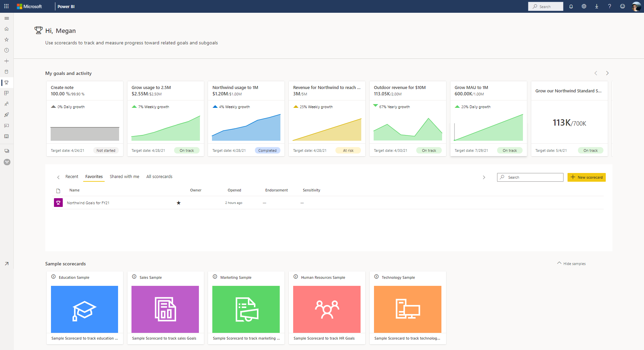
Task: Open the Marketing Sample thumbnail
Action: click(246, 309)
